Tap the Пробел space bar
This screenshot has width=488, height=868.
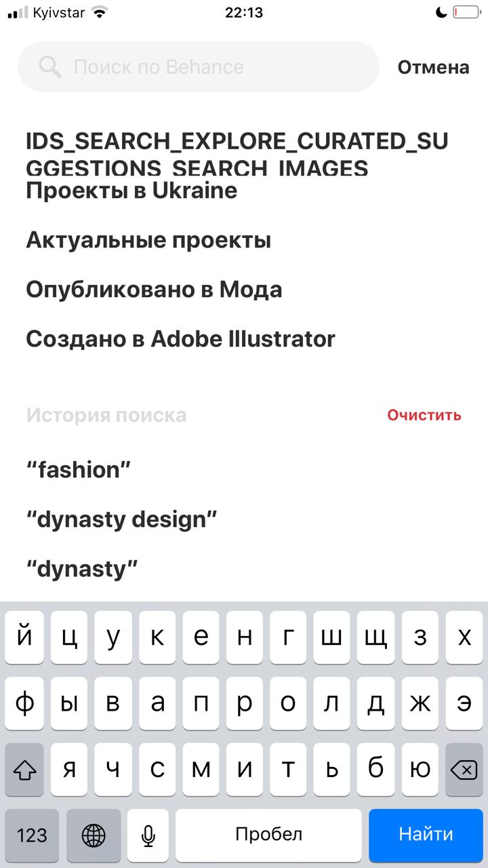coord(269,835)
